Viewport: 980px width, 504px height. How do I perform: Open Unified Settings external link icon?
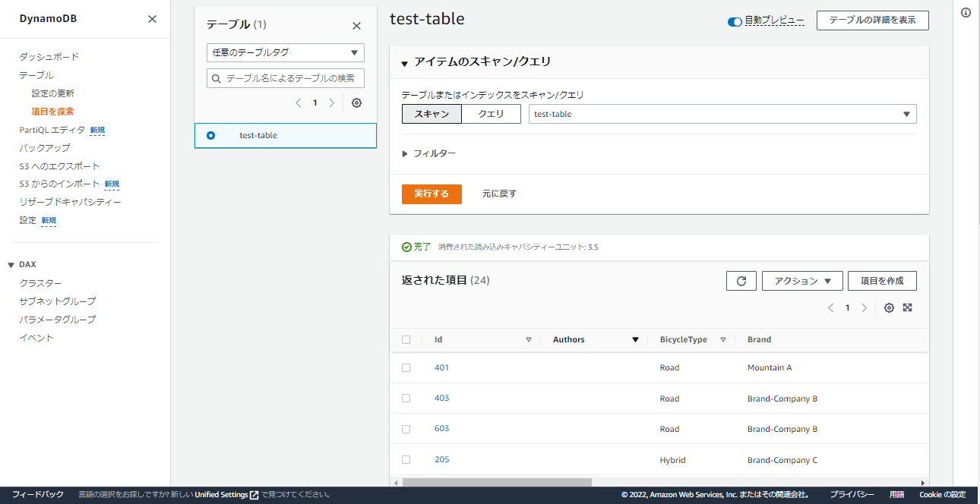[254, 495]
